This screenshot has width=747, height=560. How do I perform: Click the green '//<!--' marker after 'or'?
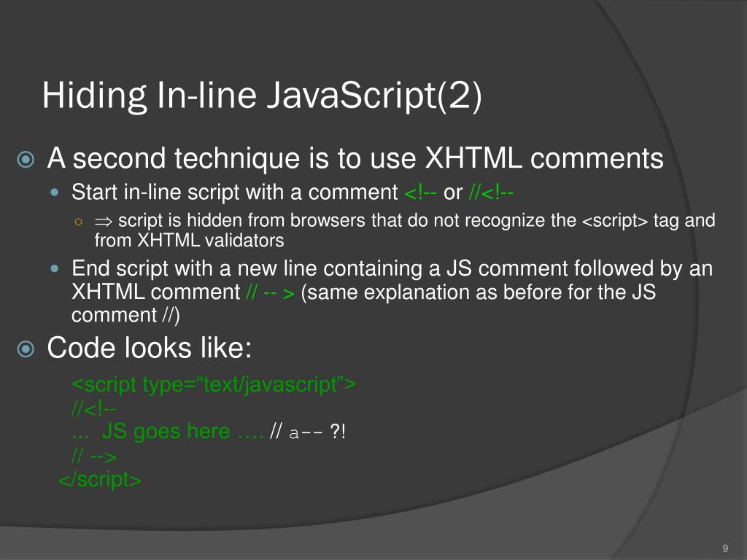491,192
